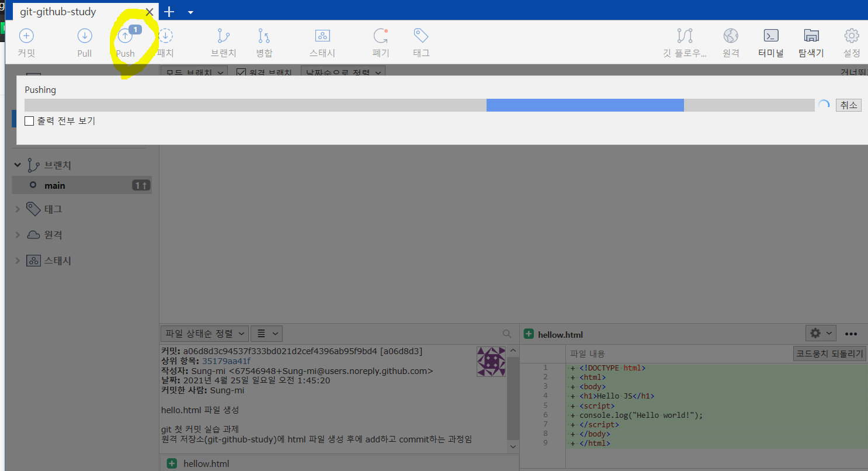This screenshot has width=868, height=471.
Task: Click the commit message hello.html 파일 생성
Action: click(200, 410)
